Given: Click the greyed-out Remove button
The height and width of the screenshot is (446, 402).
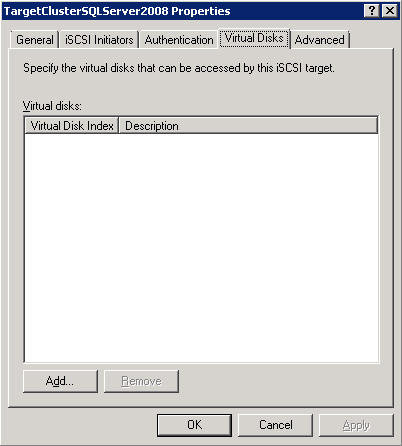Looking at the screenshot, I should (x=141, y=381).
